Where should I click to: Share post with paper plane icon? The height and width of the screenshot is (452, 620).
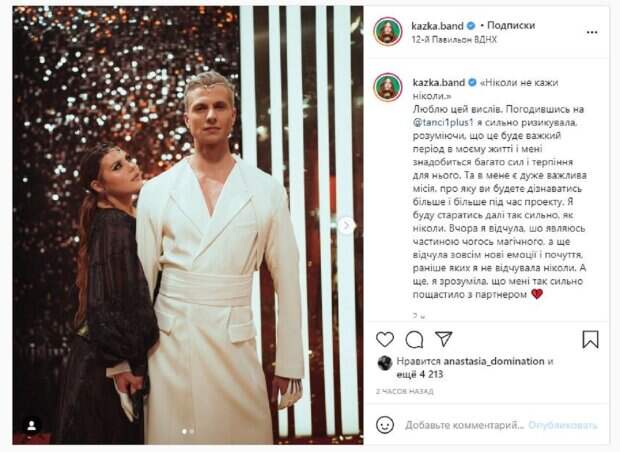coord(443,339)
